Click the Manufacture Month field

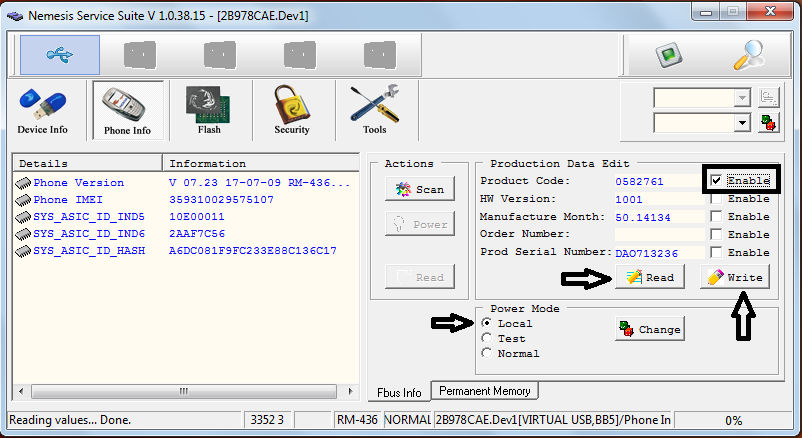pos(660,217)
